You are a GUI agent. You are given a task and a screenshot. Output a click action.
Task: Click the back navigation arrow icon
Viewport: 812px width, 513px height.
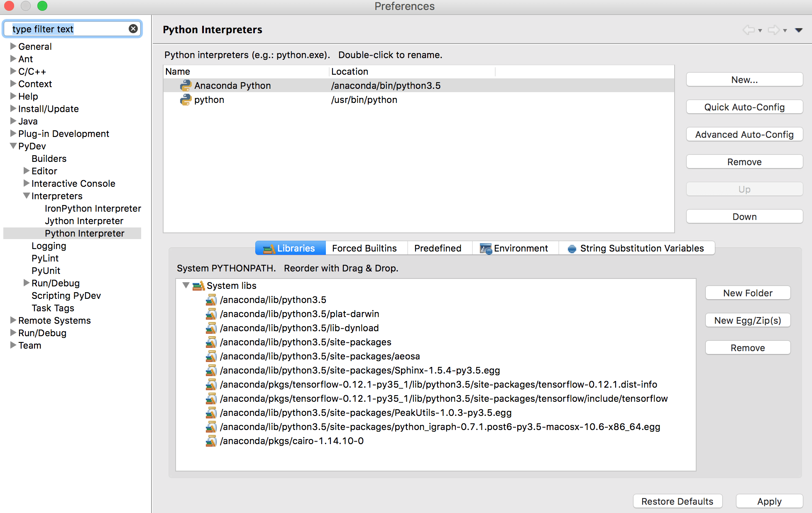[748, 30]
